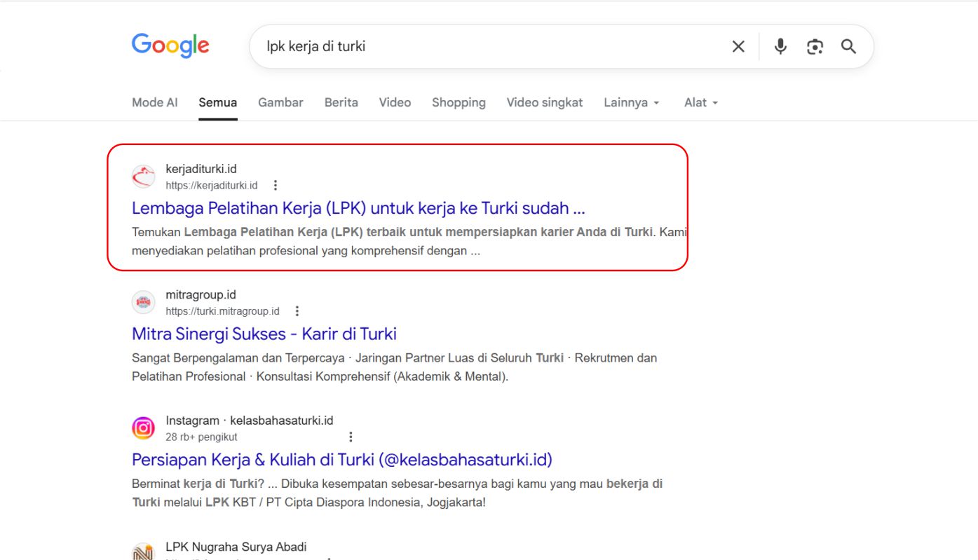Viewport: 978px width, 560px height.
Task: Open the Instagram favicon for kelasbahasaturki.id
Action: [x=143, y=428]
